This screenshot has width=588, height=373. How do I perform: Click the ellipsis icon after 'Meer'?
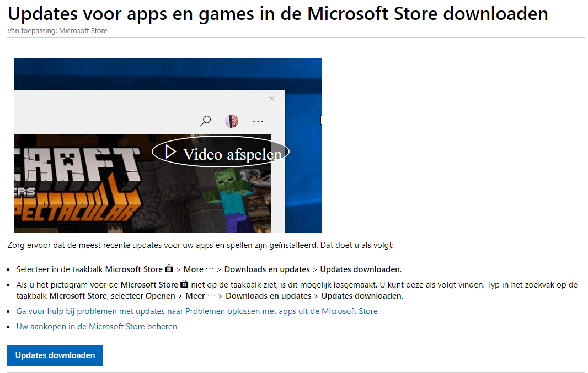pos(211,295)
